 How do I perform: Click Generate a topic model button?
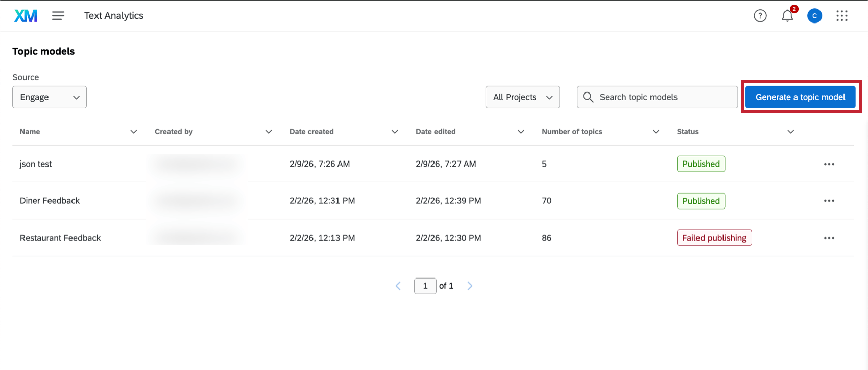pos(800,97)
